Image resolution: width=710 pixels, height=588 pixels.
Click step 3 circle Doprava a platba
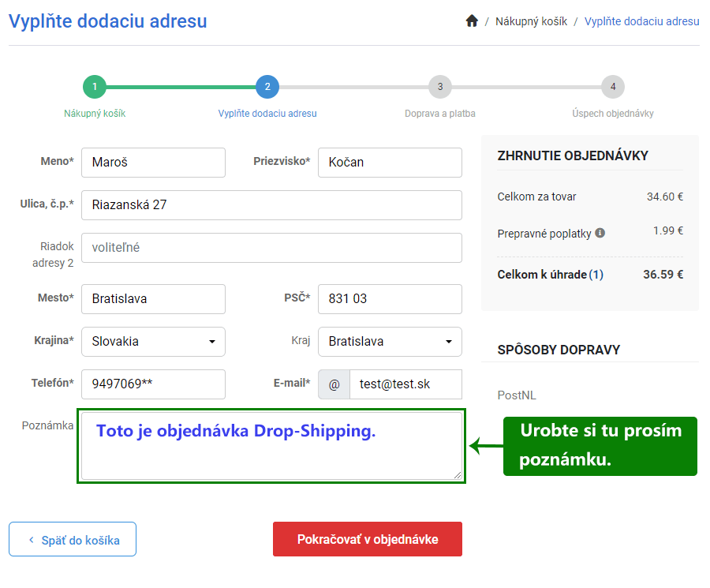tap(439, 87)
